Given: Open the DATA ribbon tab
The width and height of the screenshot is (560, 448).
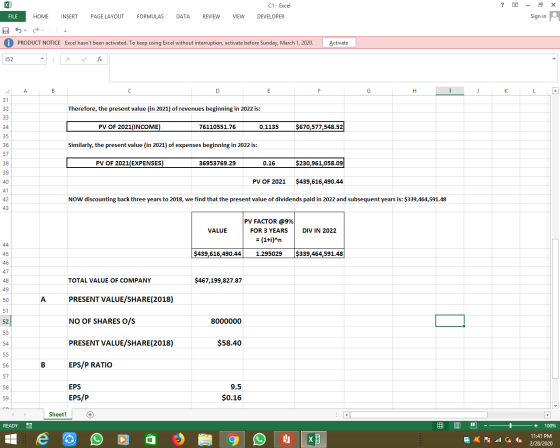Looking at the screenshot, I should pyautogui.click(x=183, y=16).
